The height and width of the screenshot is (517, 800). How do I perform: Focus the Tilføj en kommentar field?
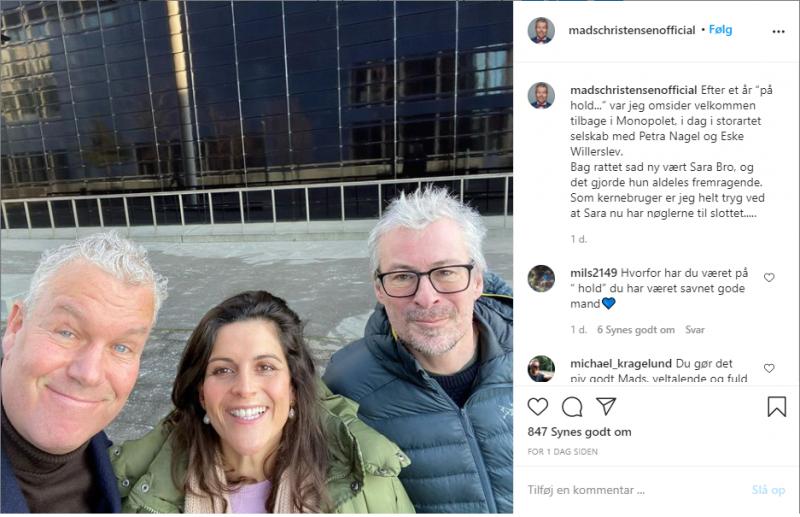[633, 490]
